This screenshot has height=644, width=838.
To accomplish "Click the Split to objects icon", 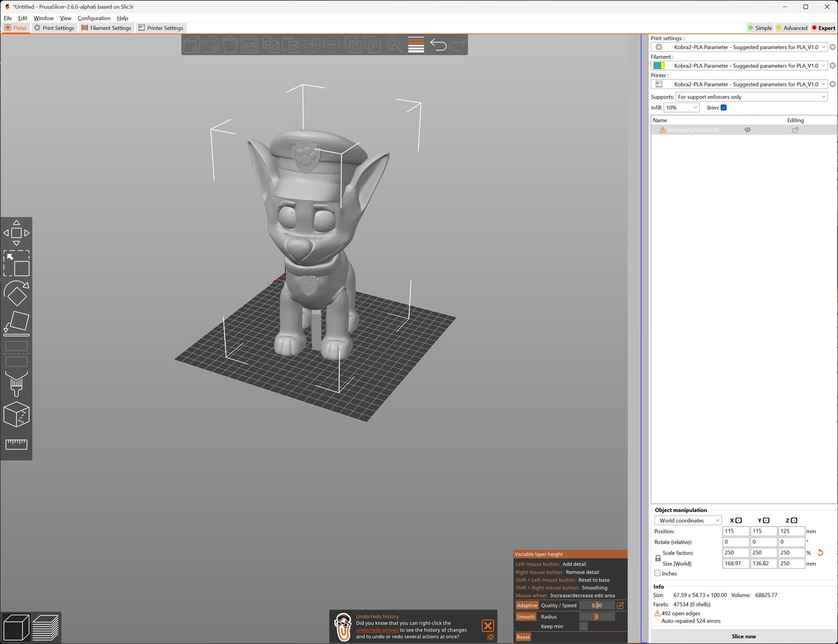I will (354, 45).
